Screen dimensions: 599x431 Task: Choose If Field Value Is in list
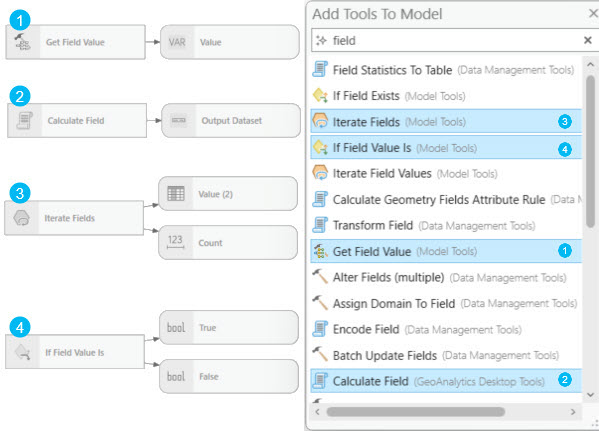click(x=446, y=148)
